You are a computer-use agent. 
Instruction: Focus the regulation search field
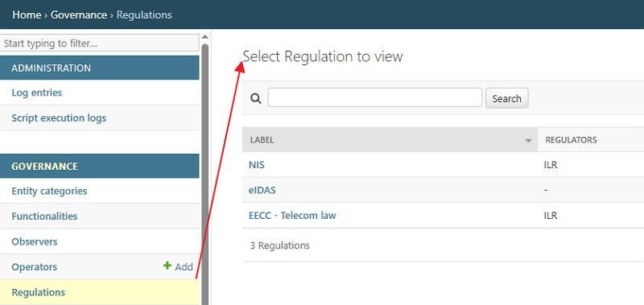tap(375, 97)
